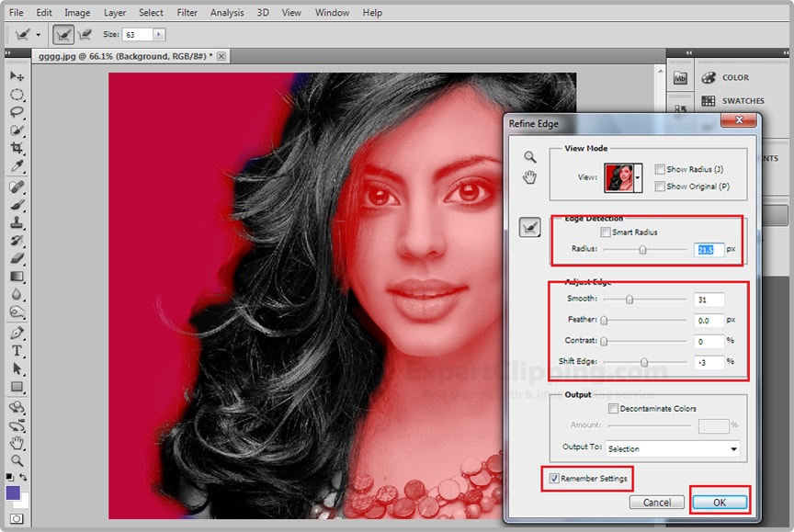
Task: Open the View mode thumbnail dropdown
Action: pos(638,177)
